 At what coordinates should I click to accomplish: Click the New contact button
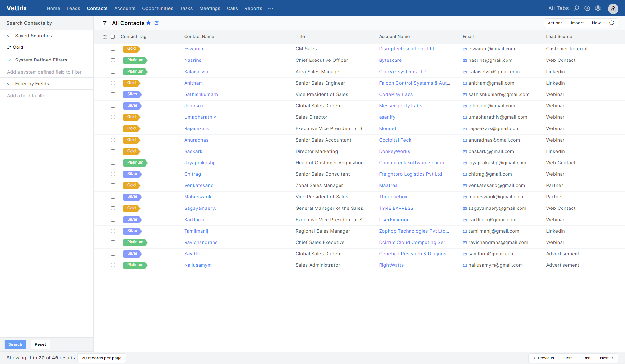coord(596,23)
